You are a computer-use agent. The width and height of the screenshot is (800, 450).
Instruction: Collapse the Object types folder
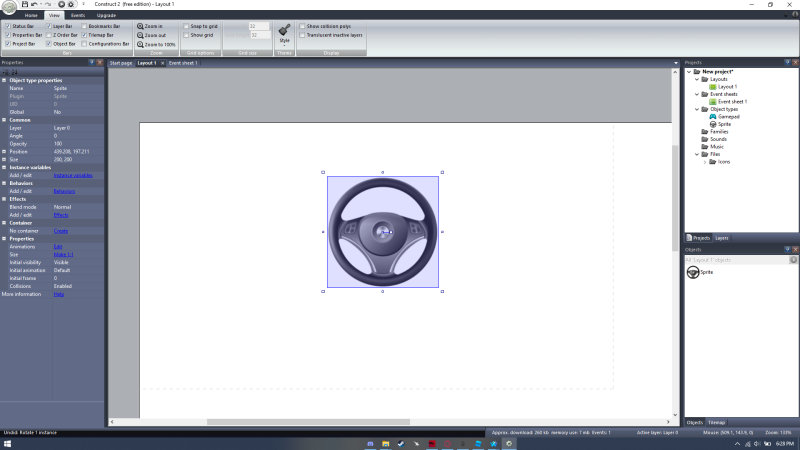697,109
